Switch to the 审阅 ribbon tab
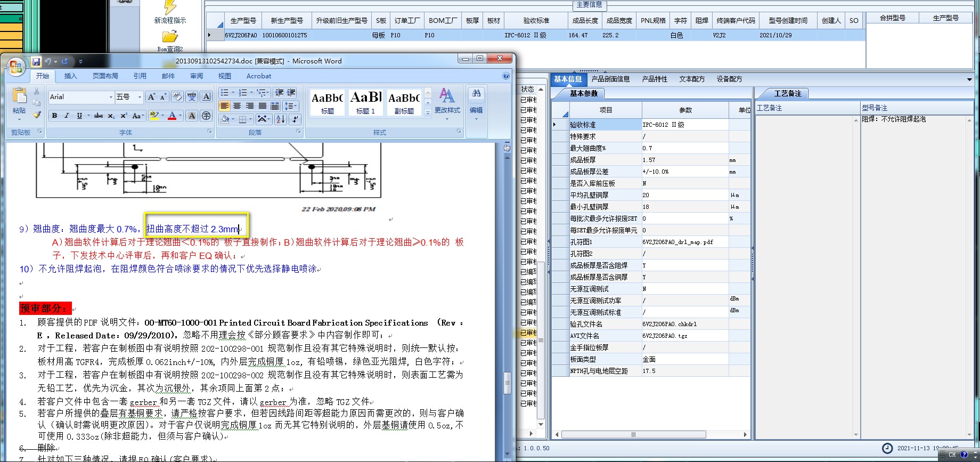Viewport: 980px width, 462px height. pyautogui.click(x=197, y=76)
